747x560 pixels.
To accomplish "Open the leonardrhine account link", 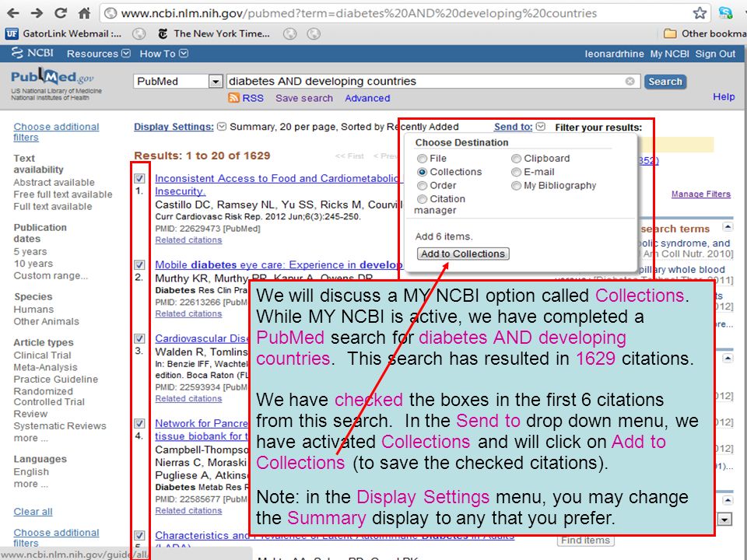I will click(614, 54).
